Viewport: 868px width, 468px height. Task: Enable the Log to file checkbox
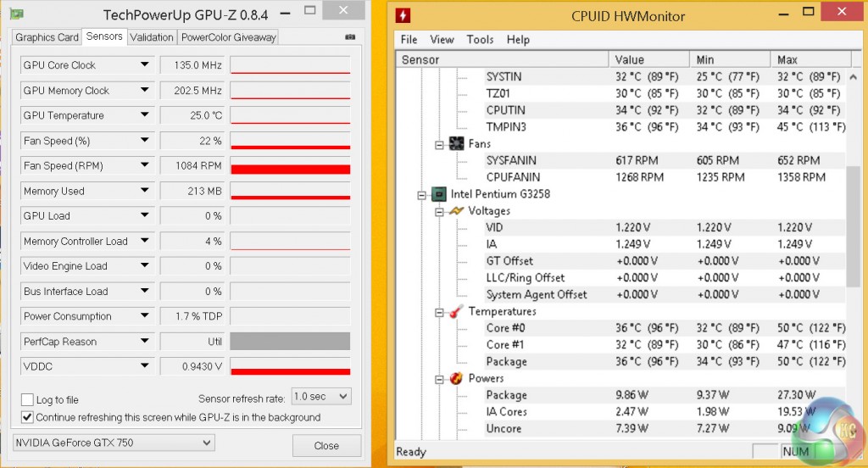coord(27,399)
